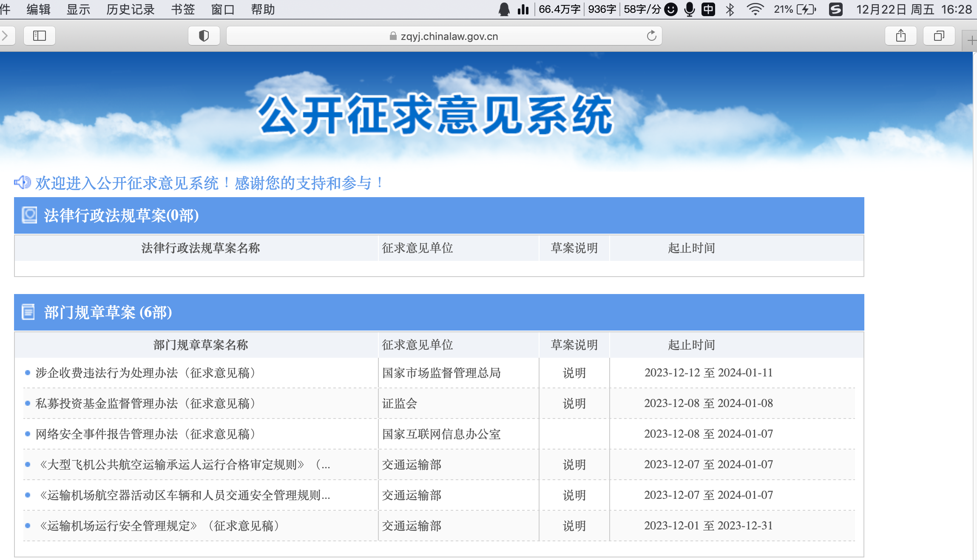Click 说明 for 私募投资基金 row

tap(574, 403)
